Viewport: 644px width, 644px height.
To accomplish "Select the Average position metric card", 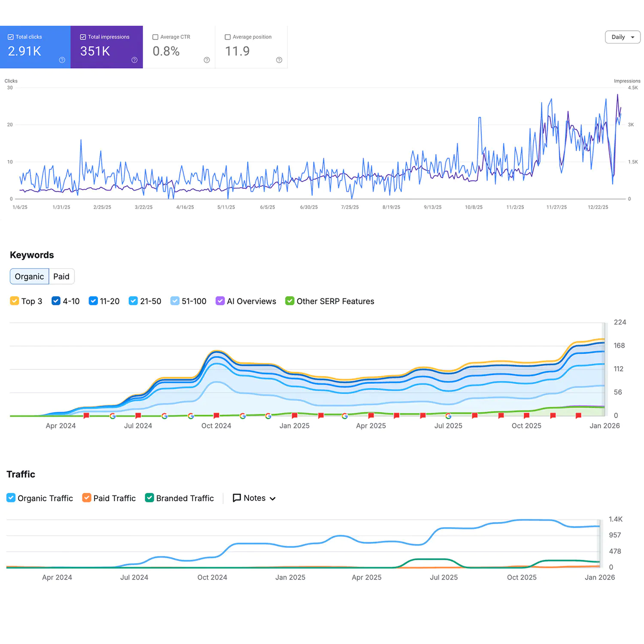I will pyautogui.click(x=251, y=47).
